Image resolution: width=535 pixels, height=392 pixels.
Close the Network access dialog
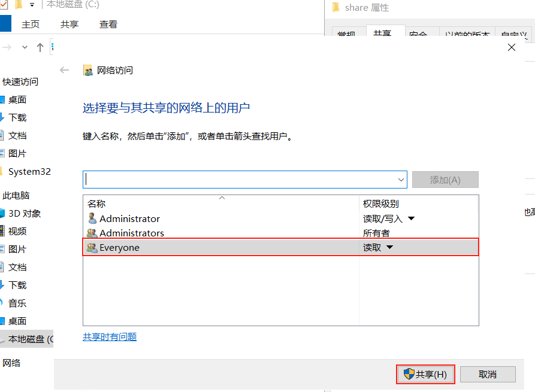(512, 47)
